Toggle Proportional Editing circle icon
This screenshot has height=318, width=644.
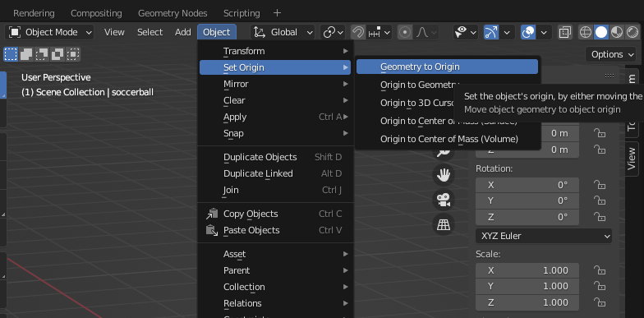[405, 32]
